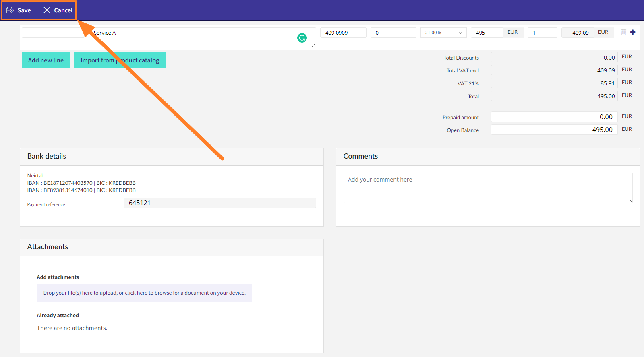Click the first IBAN line BE18712074403570

(81, 183)
